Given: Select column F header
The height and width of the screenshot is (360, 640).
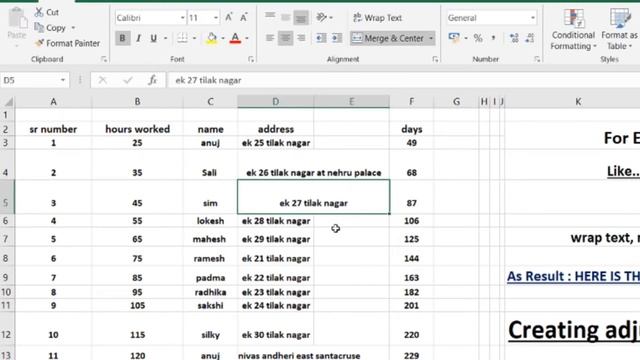Looking at the screenshot, I should click(x=411, y=102).
